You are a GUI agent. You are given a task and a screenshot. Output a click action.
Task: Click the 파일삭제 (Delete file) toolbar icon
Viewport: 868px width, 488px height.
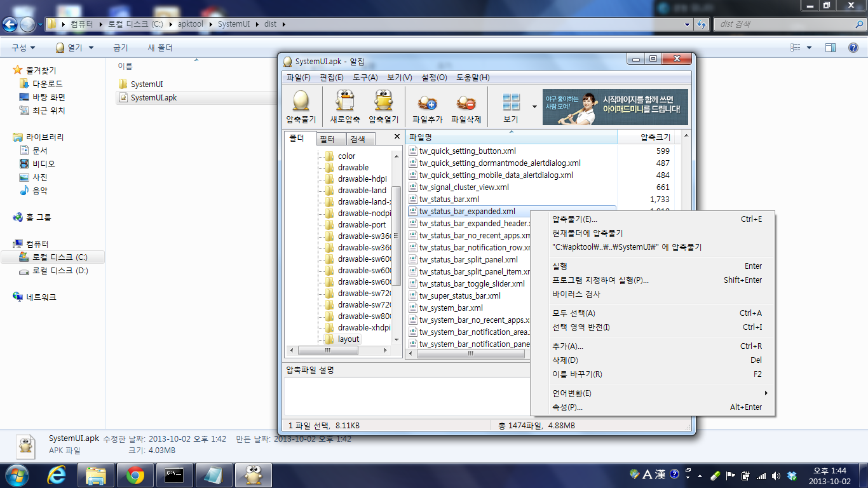pos(466,107)
